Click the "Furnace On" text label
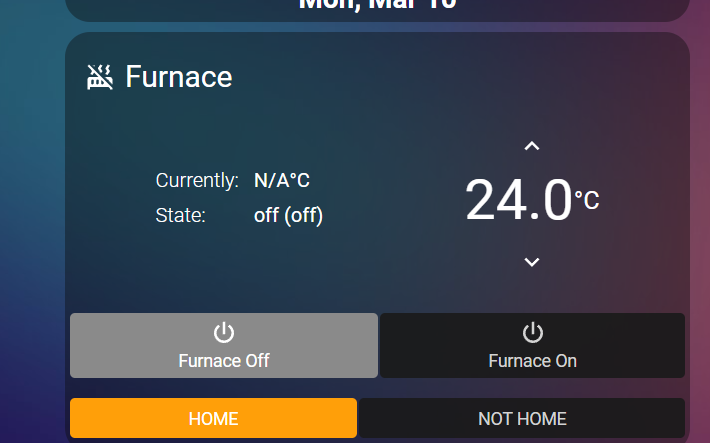The height and width of the screenshot is (443, 710). (532, 361)
